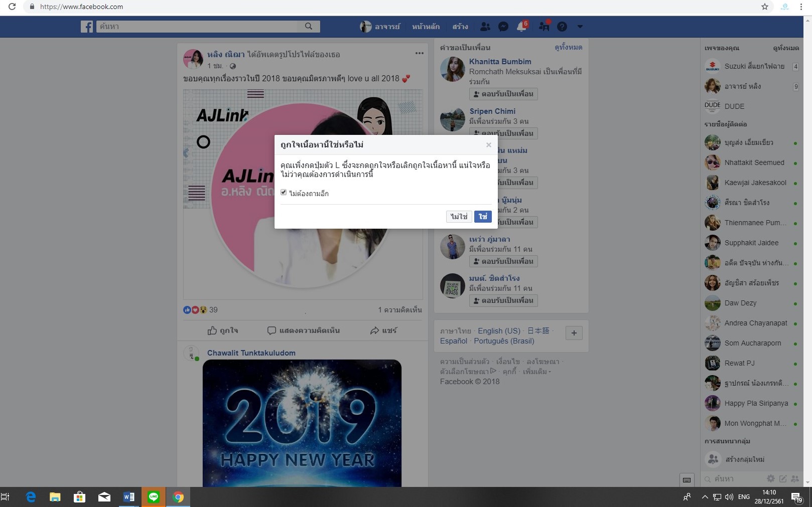
Task: Click 'แสดงความคิดเห็น' comment button
Action: (304, 330)
